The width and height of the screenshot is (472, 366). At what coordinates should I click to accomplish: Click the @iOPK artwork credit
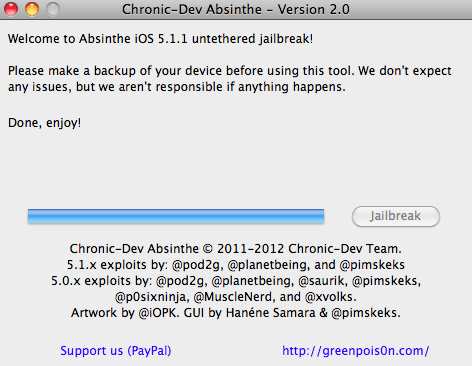(x=159, y=313)
